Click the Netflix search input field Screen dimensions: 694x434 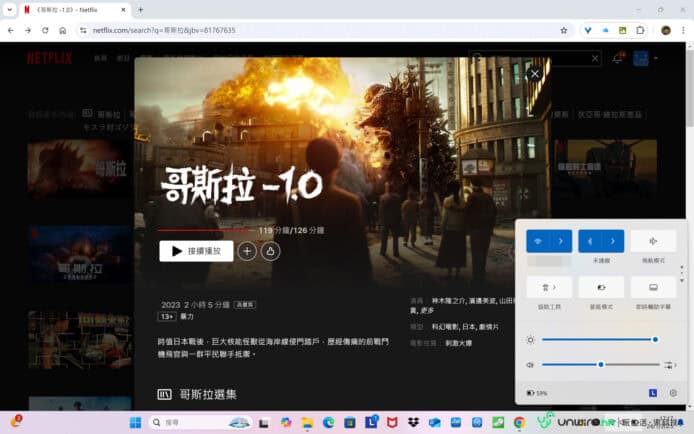(x=535, y=58)
